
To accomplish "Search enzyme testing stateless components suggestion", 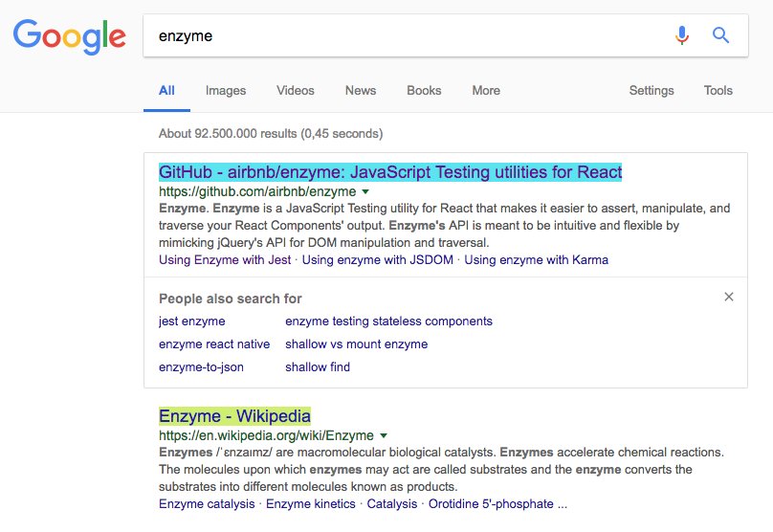I will coord(389,321).
